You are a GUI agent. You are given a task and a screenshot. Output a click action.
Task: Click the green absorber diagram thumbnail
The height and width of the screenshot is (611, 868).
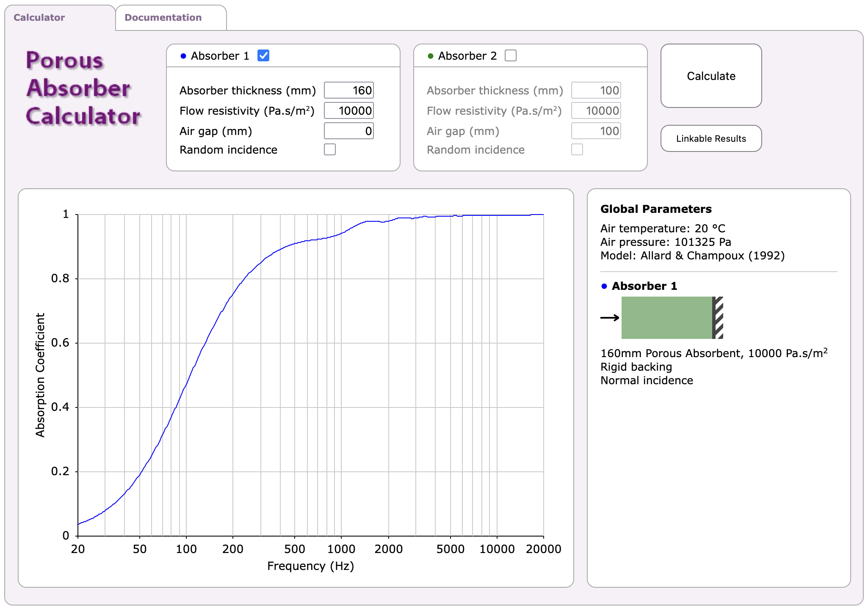tap(666, 317)
